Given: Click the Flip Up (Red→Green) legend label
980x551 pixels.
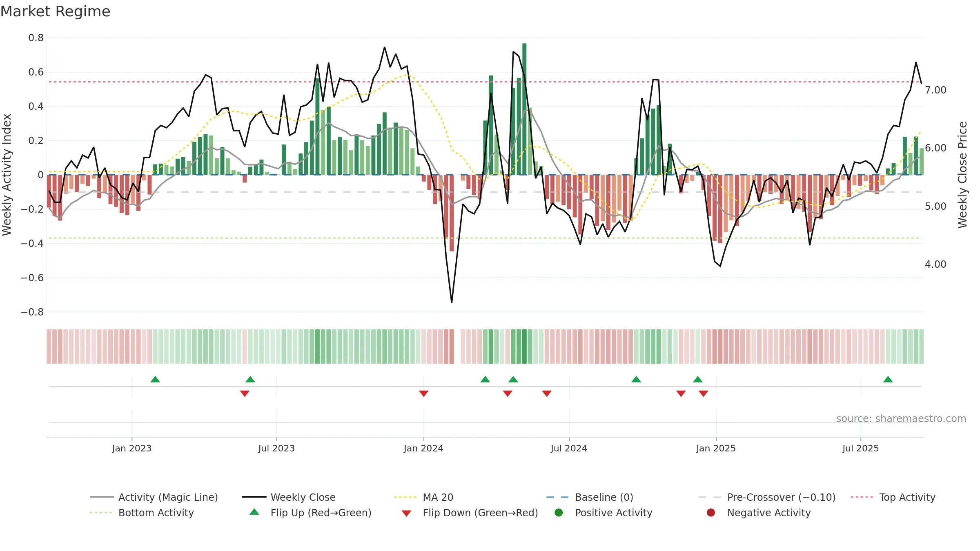Looking at the screenshot, I should pyautogui.click(x=321, y=513).
